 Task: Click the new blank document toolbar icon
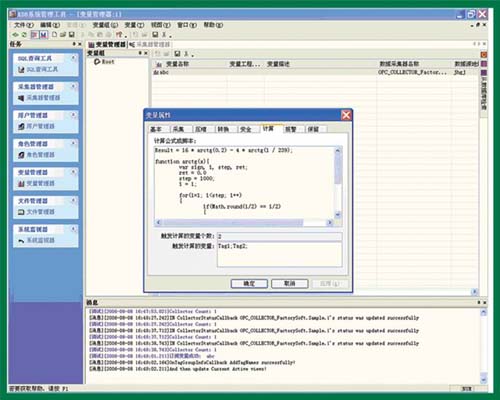[x=54, y=34]
